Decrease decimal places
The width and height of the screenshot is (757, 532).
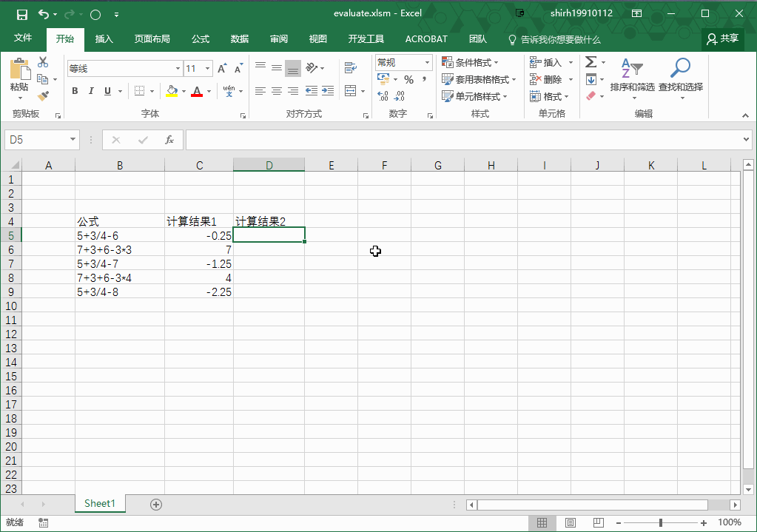tap(400, 96)
